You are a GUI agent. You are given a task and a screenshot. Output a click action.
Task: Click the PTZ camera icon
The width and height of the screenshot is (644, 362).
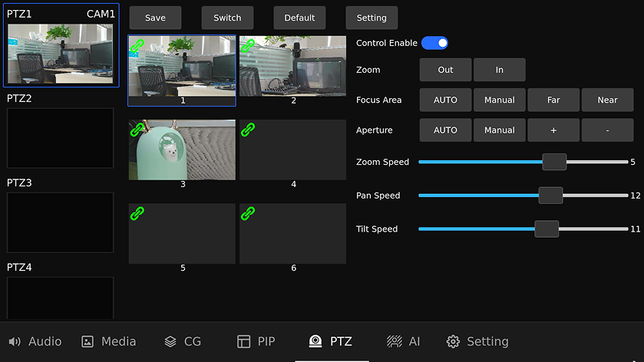pyautogui.click(x=315, y=341)
